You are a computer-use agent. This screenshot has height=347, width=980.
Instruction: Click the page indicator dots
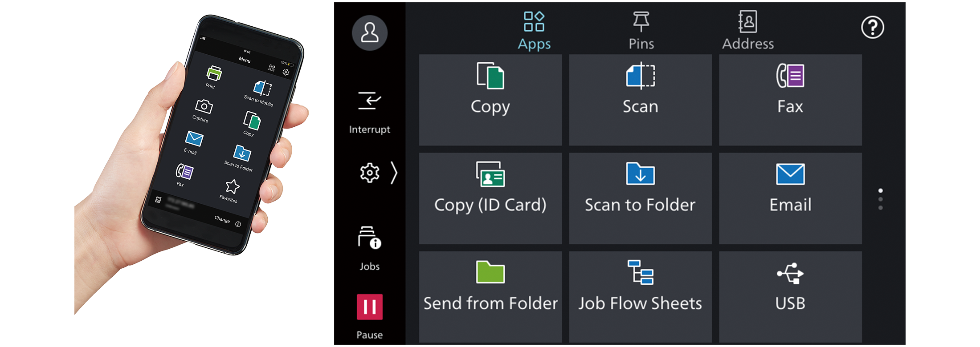(880, 199)
